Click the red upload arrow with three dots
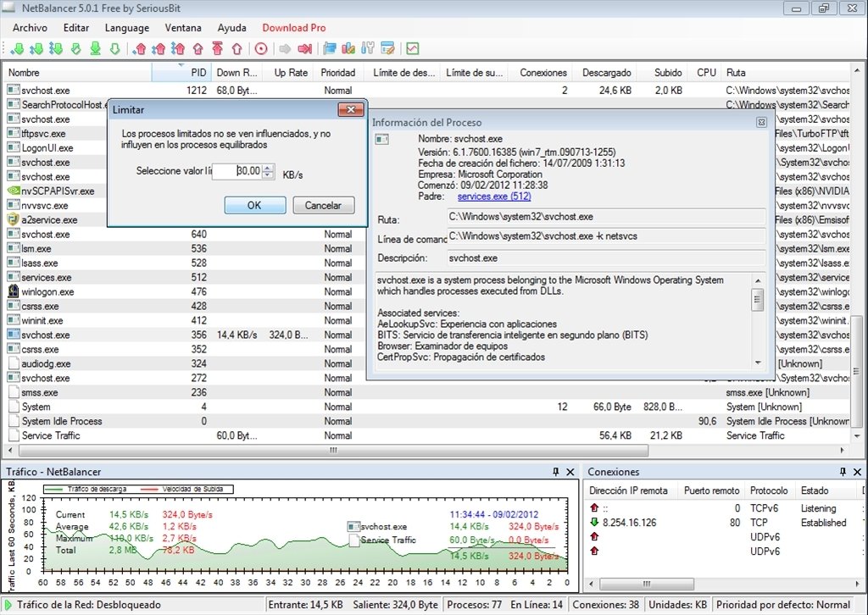 pyautogui.click(x=178, y=48)
